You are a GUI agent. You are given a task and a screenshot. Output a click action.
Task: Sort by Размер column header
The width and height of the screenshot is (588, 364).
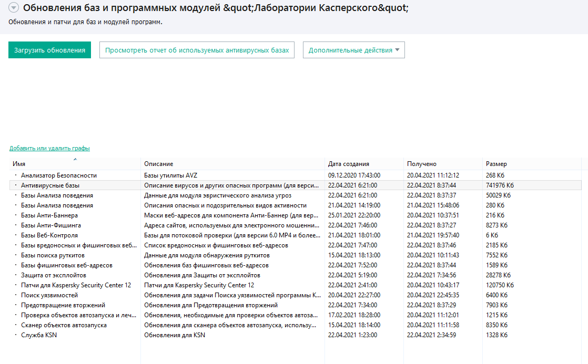pyautogui.click(x=532, y=164)
